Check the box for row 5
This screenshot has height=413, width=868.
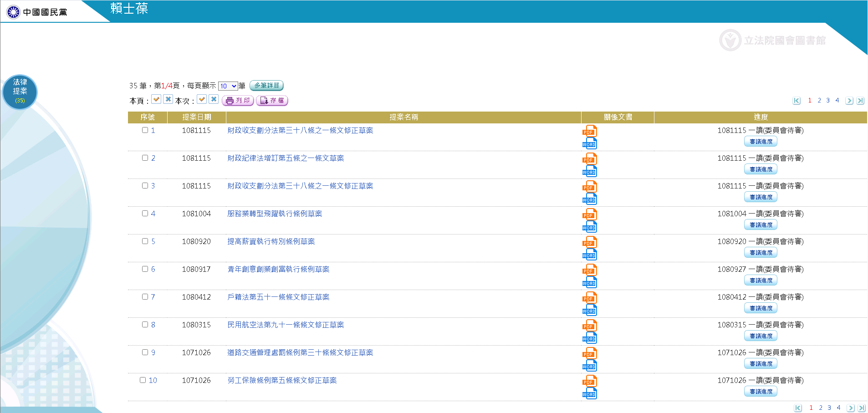(145, 241)
